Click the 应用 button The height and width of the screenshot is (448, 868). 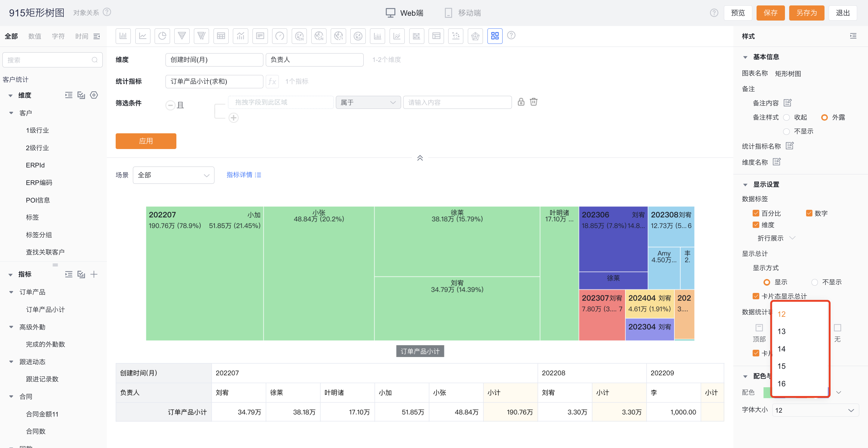(x=146, y=141)
